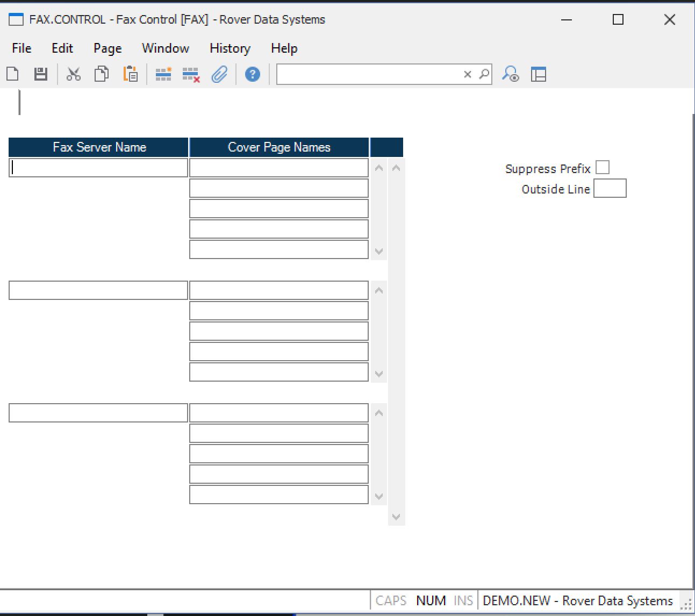Toggle the layout panel icon in the toolbar
Screen dimensions: 695x616
pyautogui.click(x=538, y=74)
